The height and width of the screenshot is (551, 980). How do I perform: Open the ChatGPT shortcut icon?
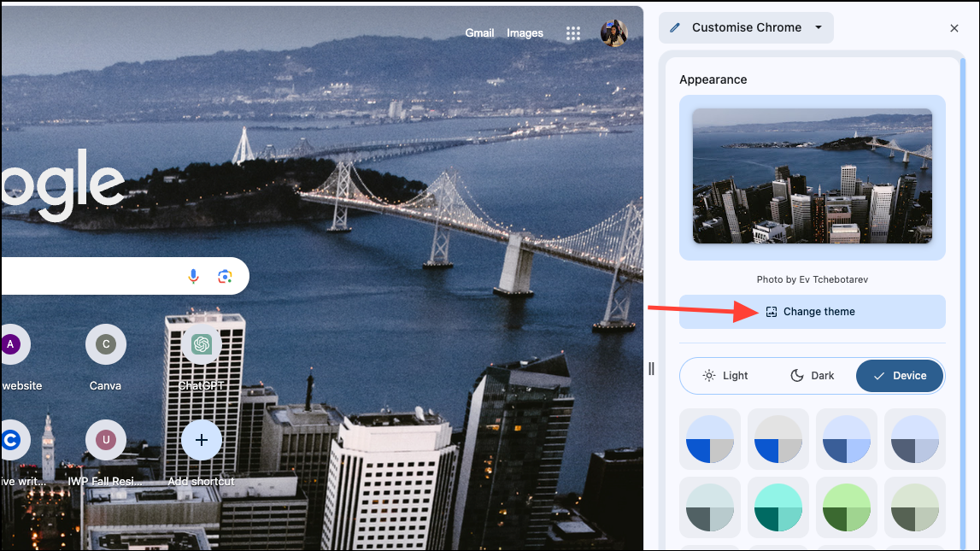click(202, 344)
